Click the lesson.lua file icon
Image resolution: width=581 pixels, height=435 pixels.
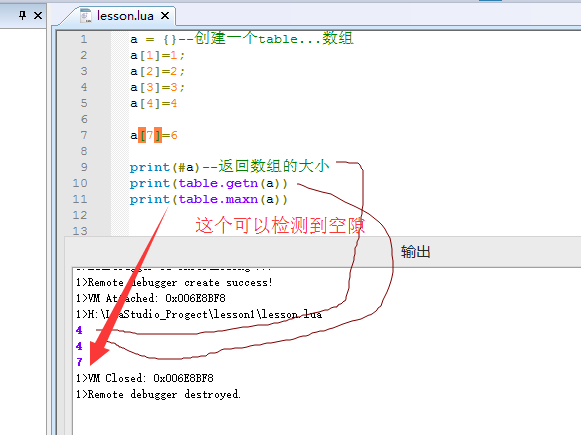[x=86, y=16]
